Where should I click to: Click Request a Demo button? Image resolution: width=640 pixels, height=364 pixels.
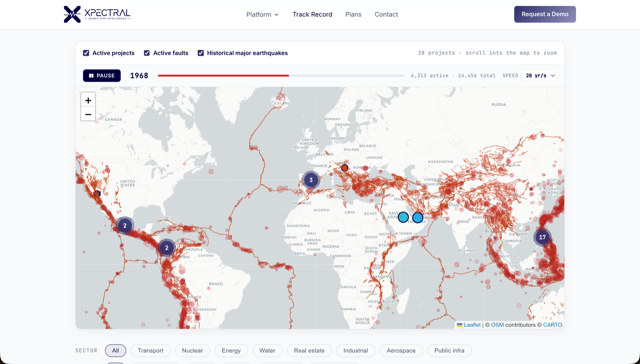545,14
